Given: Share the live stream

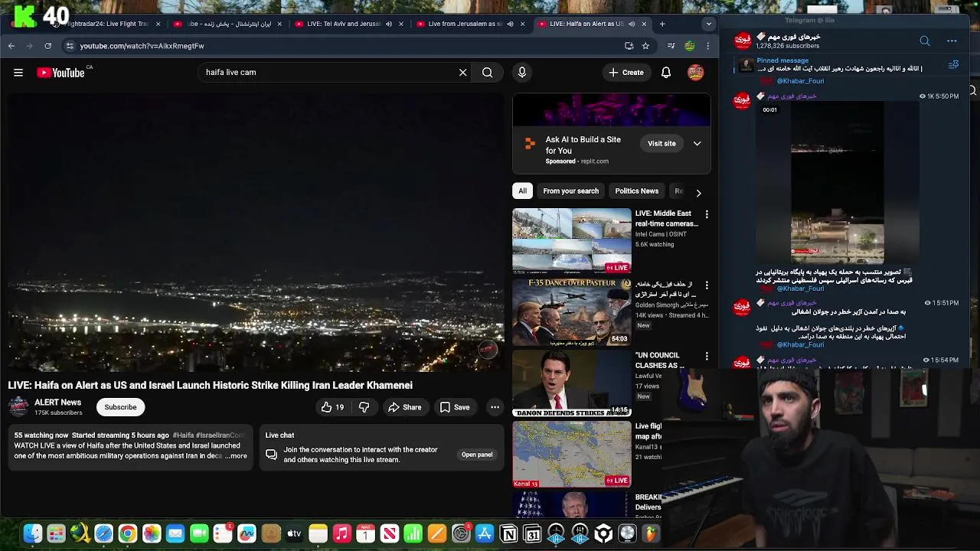Looking at the screenshot, I should coord(404,407).
